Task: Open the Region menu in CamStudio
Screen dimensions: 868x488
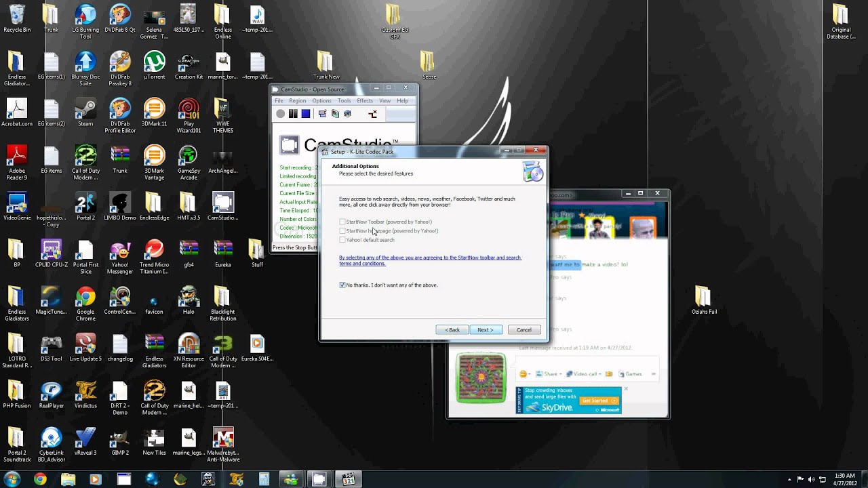Action: pyautogui.click(x=298, y=100)
